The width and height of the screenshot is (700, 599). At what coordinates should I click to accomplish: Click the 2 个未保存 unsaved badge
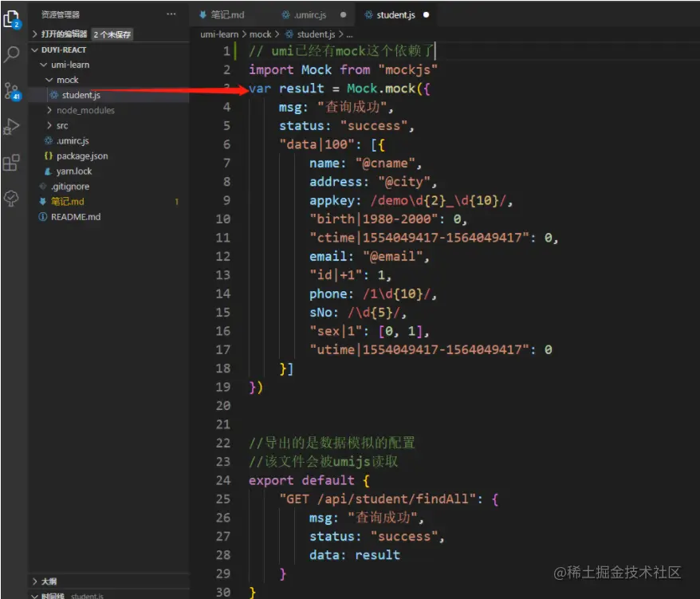point(112,34)
